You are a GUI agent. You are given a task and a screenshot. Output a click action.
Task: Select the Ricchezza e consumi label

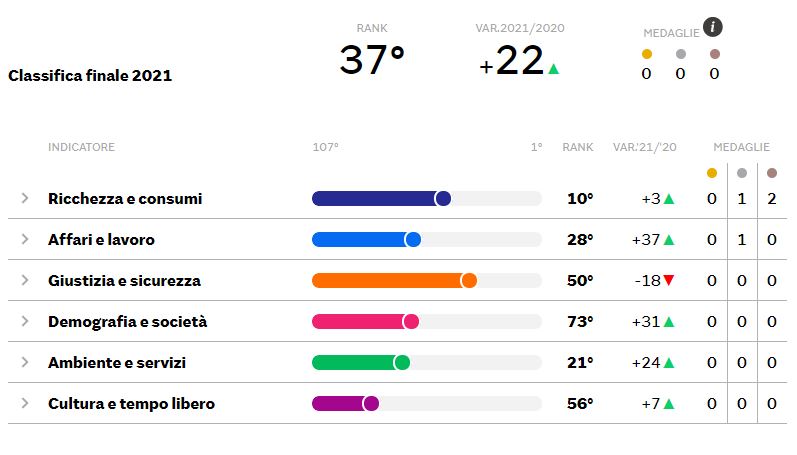[125, 198]
